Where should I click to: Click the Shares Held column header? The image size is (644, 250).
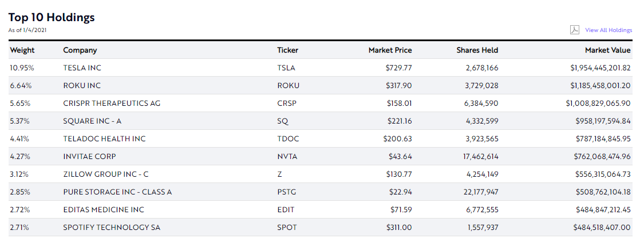point(477,50)
